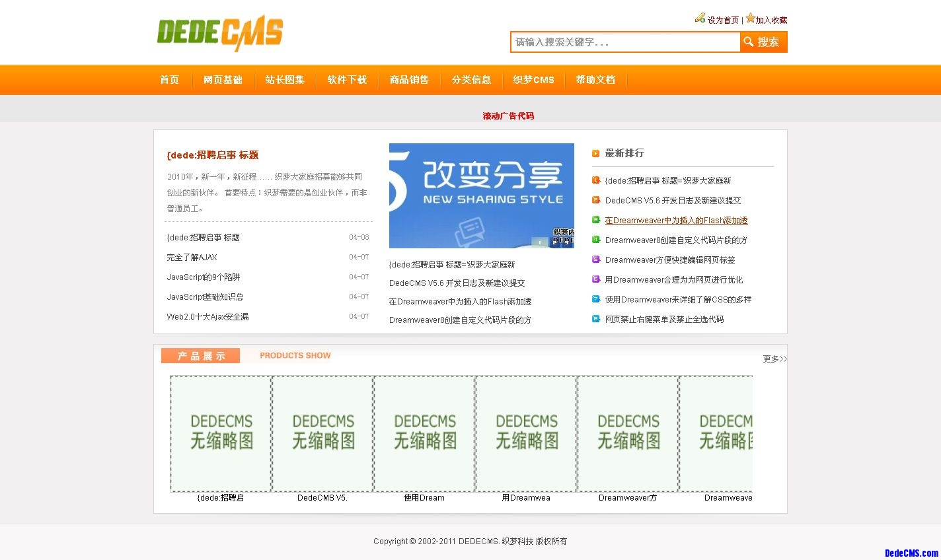The height and width of the screenshot is (560, 941).
Task: Click the rank 1 number badge
Action: tap(595, 180)
